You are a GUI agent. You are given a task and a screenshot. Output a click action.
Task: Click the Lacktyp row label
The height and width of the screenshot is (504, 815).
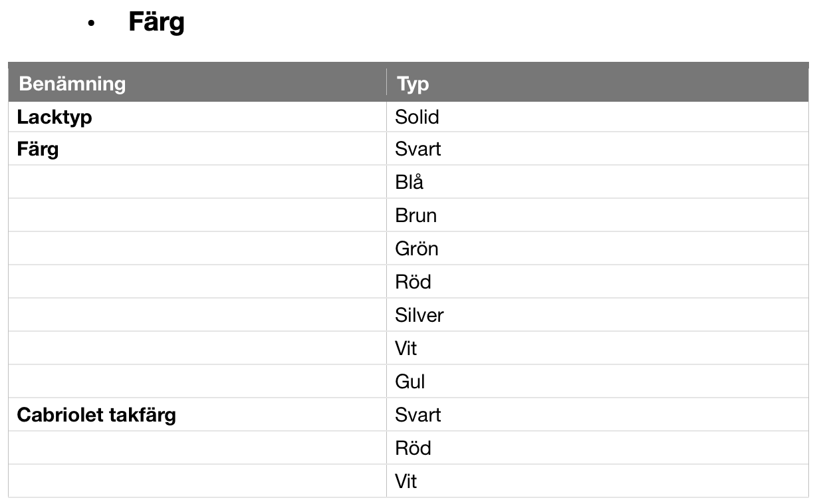click(55, 117)
